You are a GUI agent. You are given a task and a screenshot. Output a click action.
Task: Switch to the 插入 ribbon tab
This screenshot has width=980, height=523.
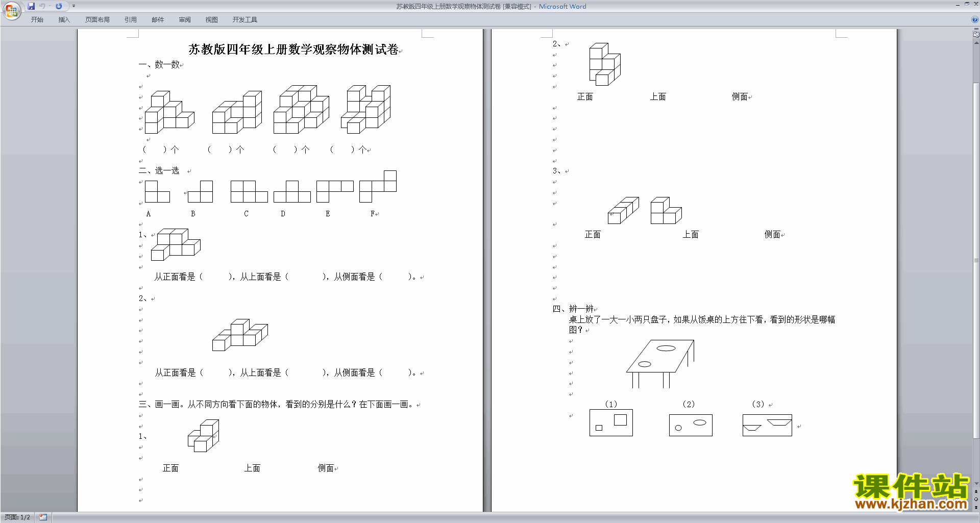coord(64,19)
